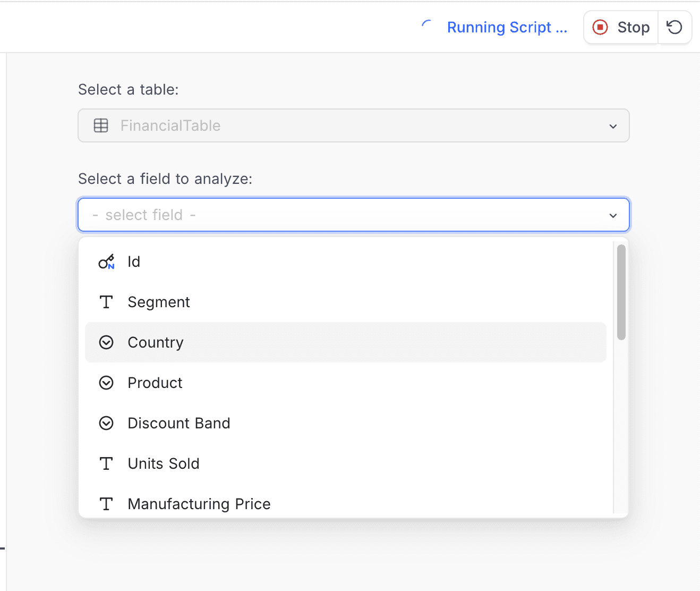This screenshot has width=700, height=591.
Task: Click the category icon next to Discount Band
Action: coord(106,423)
